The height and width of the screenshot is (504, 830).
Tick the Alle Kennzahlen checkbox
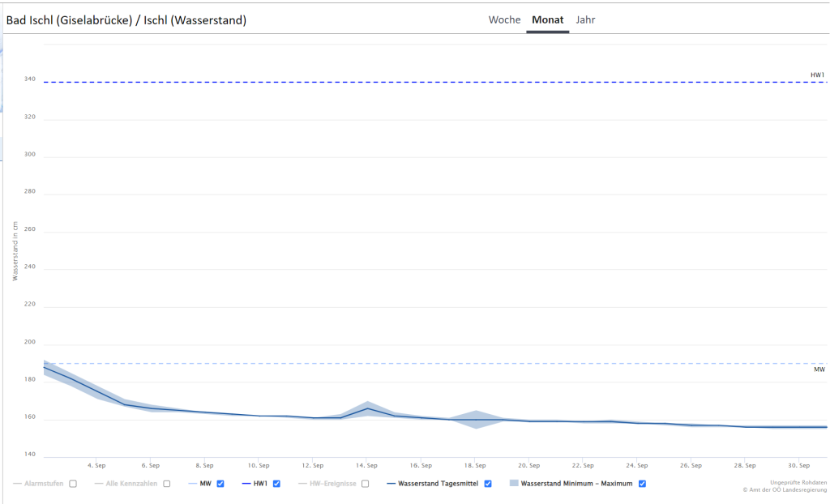pyautogui.click(x=167, y=484)
